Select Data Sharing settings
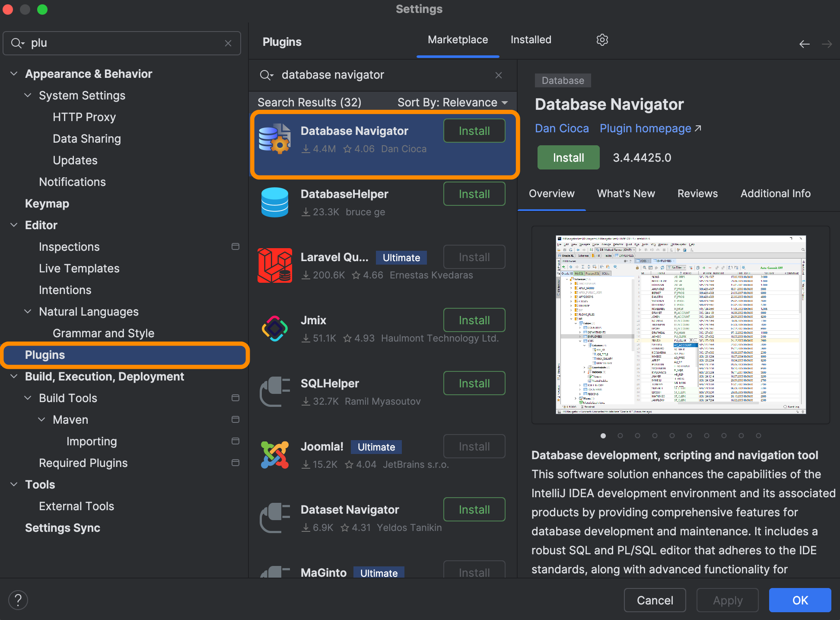 pyautogui.click(x=87, y=139)
